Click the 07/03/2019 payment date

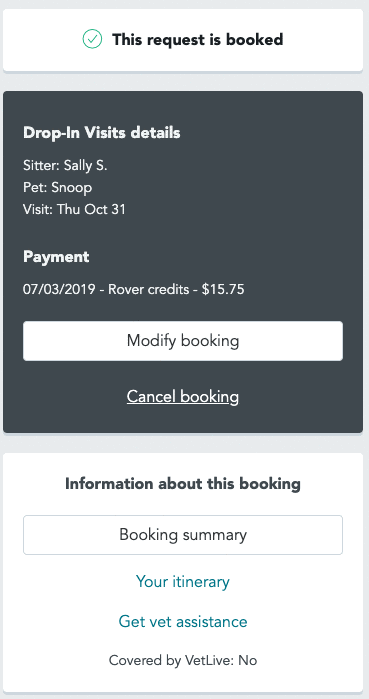[59, 289]
